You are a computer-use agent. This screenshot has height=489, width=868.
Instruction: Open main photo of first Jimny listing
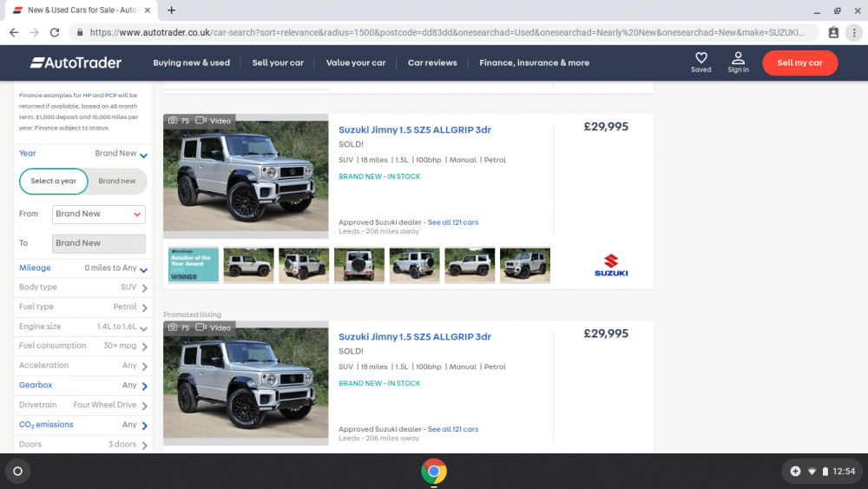pyautogui.click(x=246, y=176)
